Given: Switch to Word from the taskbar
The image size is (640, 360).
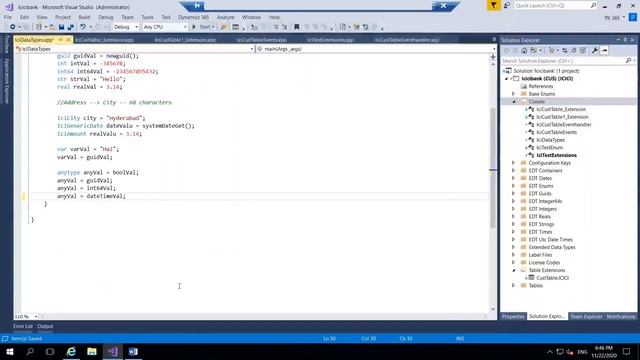Looking at the screenshot, I should click(x=133, y=352).
